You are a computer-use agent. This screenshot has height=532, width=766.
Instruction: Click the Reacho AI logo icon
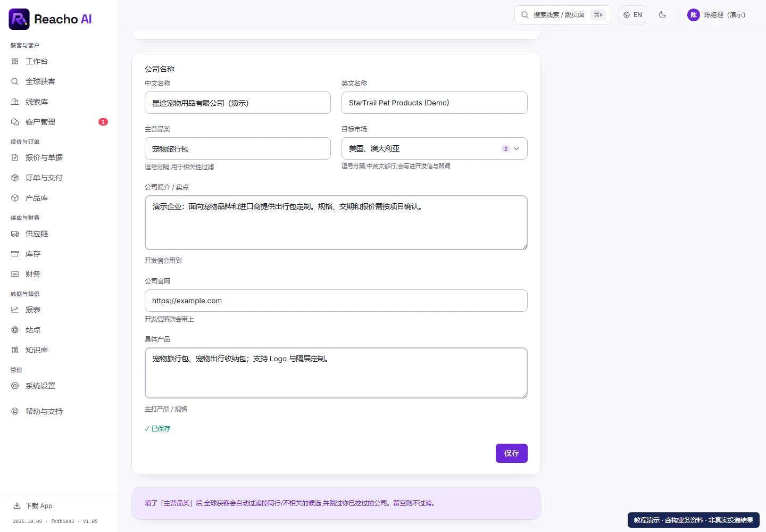tap(19, 19)
